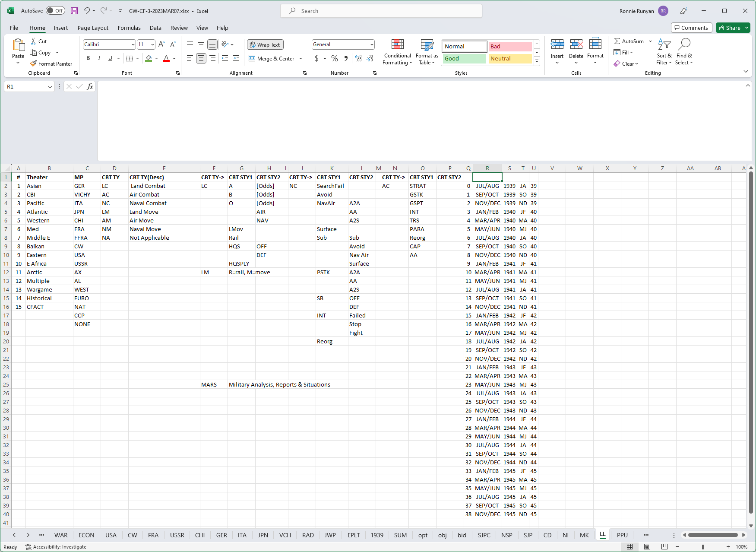Viewport: 756px width, 552px height.
Task: Switch to the Data ribbon tab
Action: 155,28
